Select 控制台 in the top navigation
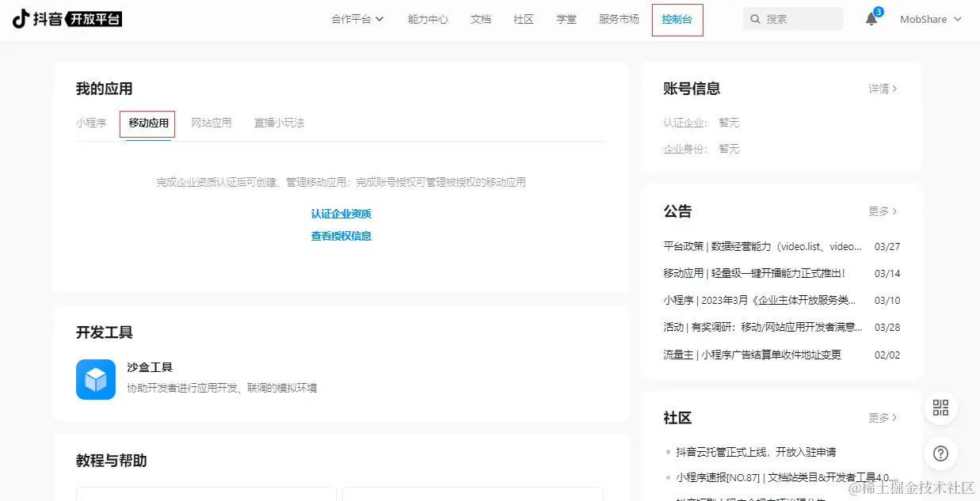Screen dimensions: 980x501 (x=677, y=19)
